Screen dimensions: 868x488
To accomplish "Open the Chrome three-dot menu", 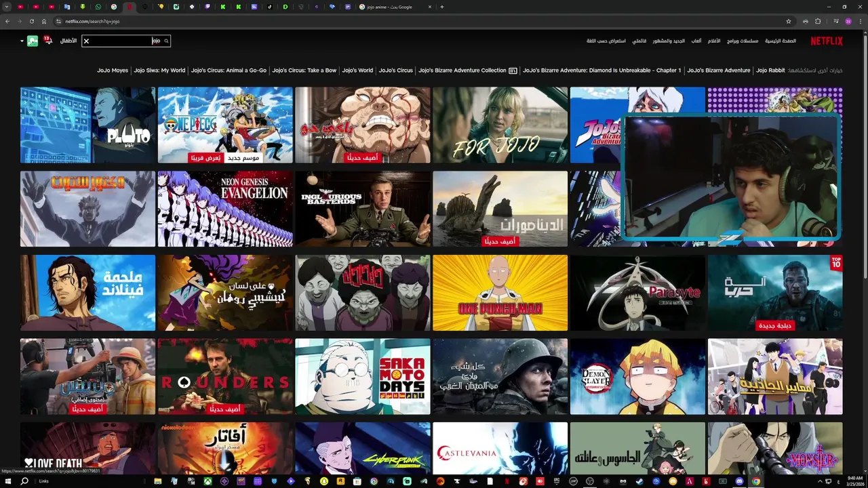I will coord(861,21).
